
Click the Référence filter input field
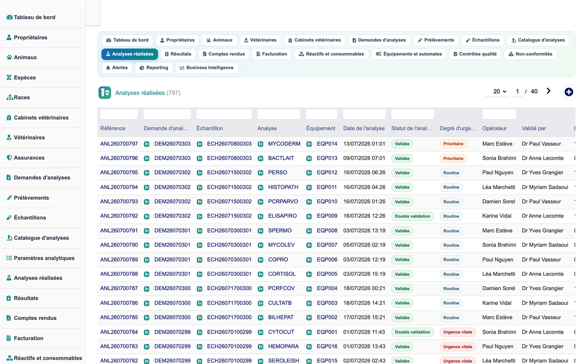[119, 114]
